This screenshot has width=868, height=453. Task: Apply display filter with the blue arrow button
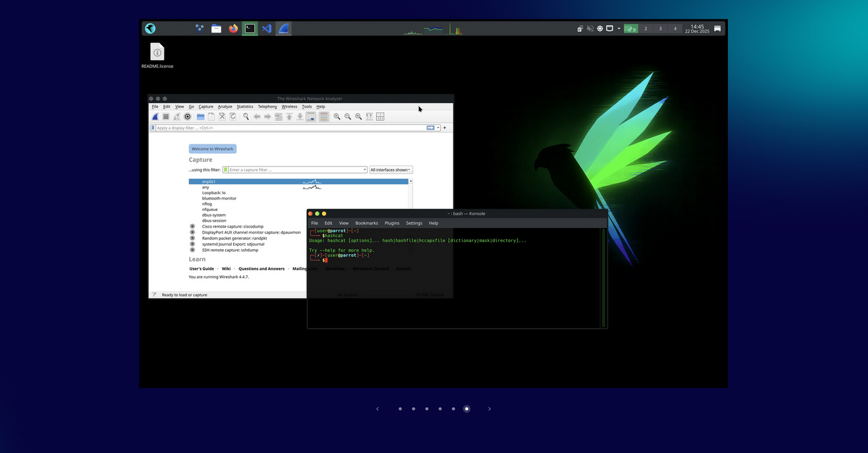[431, 128]
